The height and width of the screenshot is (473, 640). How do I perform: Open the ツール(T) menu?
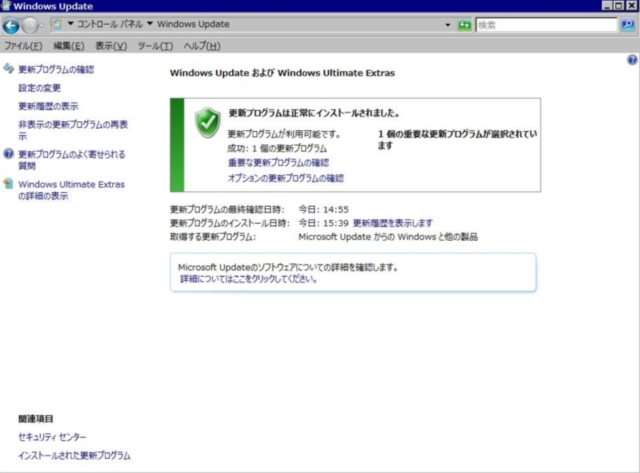(155, 46)
